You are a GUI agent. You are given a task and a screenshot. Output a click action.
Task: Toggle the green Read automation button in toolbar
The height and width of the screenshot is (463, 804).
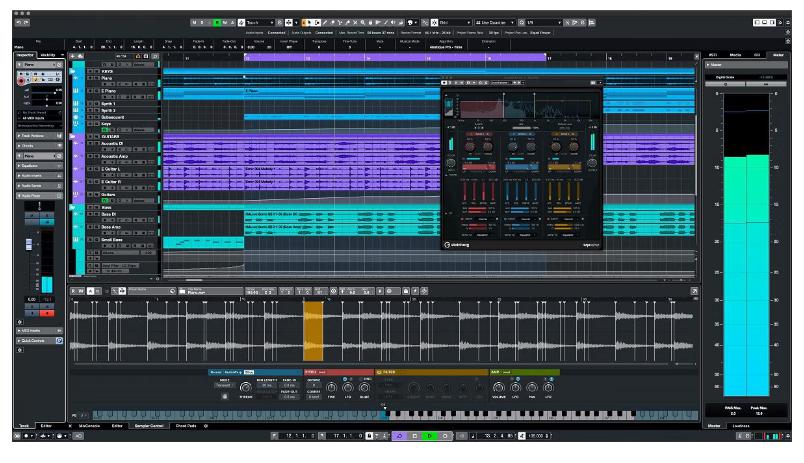(218, 21)
